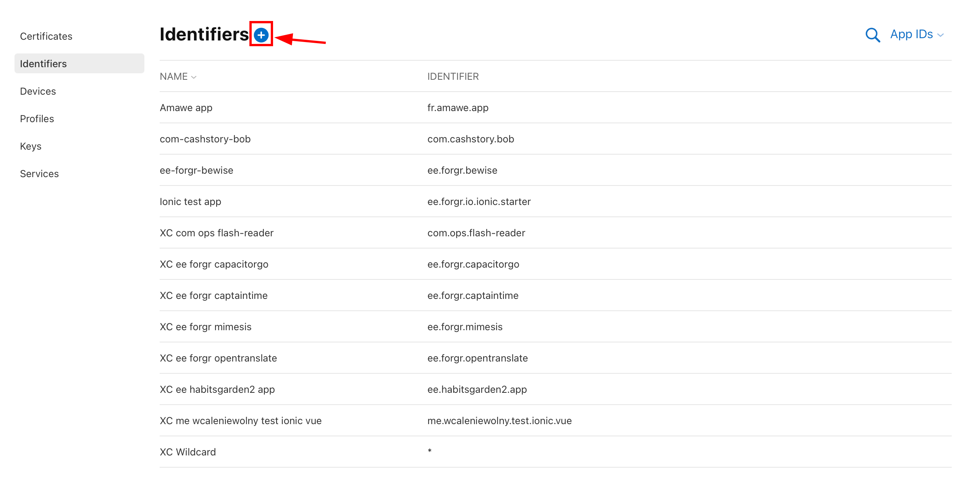The image size is (980, 481).
Task: Open the XC Wildcard identifier
Action: click(x=188, y=452)
